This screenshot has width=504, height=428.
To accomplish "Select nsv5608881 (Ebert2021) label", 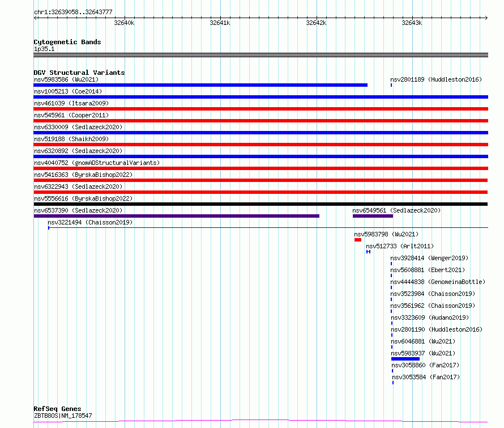I will [428, 270].
